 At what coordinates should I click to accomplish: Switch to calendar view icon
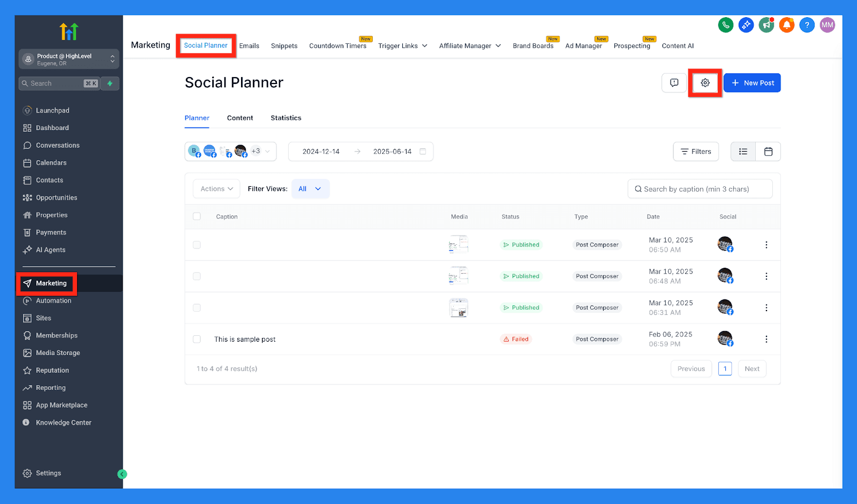(768, 152)
